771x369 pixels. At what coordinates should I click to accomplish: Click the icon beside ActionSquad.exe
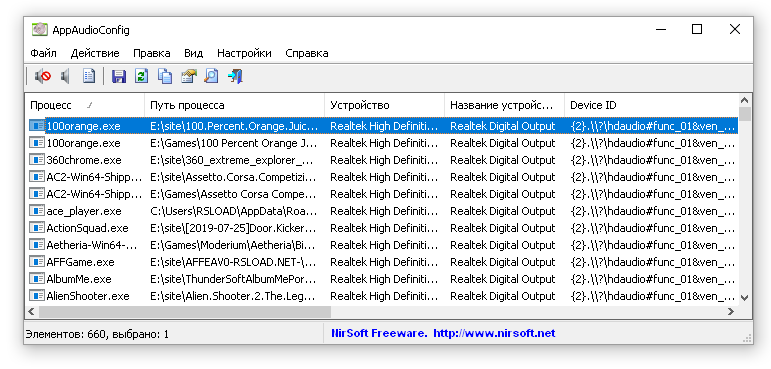(x=37, y=228)
